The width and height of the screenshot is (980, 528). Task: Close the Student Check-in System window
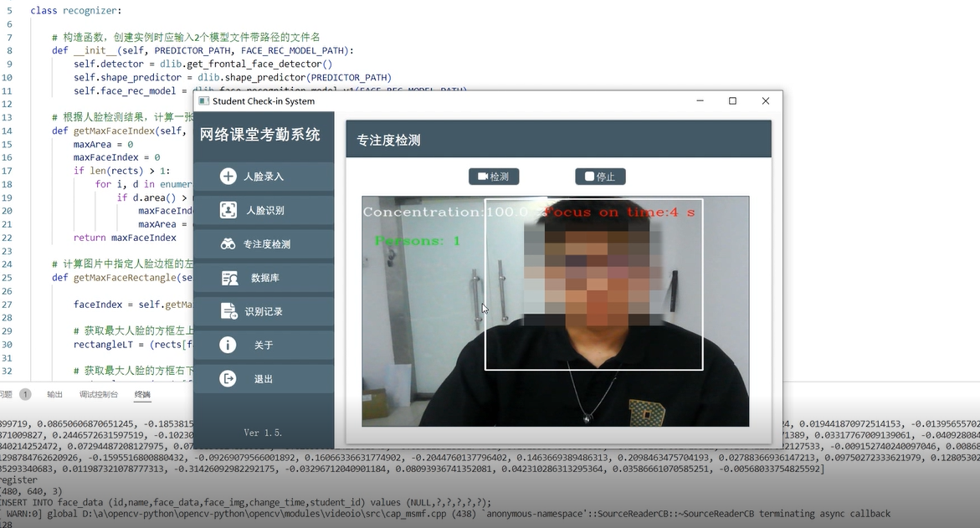(x=765, y=101)
